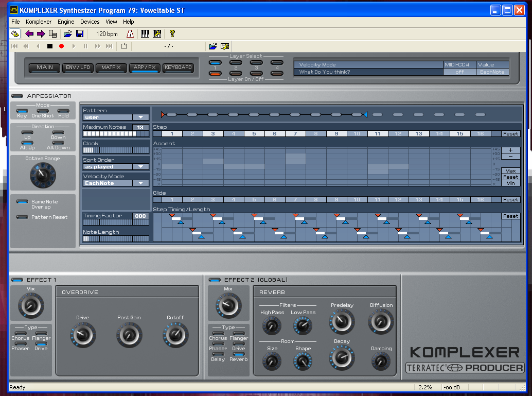The image size is (532, 396).
Task: Open the Help menu
Action: (128, 22)
